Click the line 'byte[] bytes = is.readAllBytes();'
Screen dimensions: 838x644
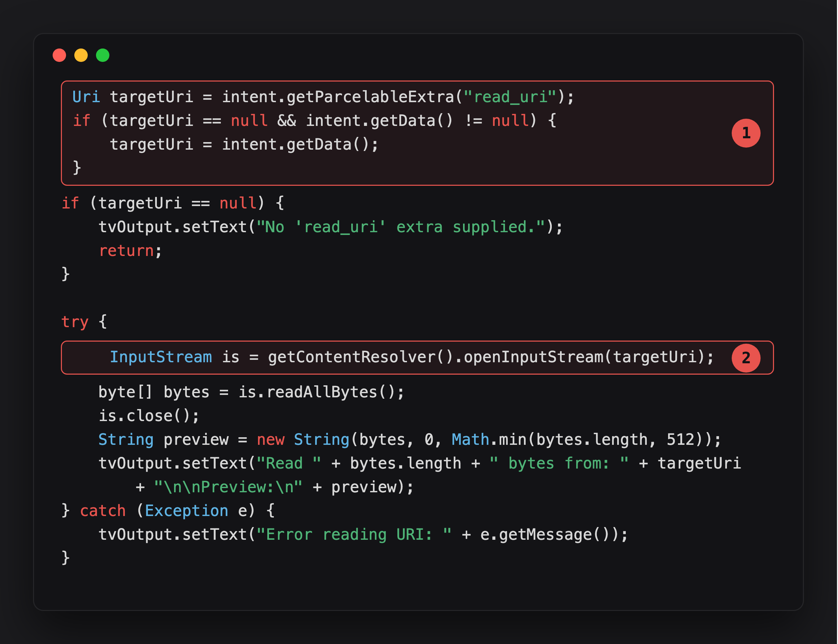(251, 392)
